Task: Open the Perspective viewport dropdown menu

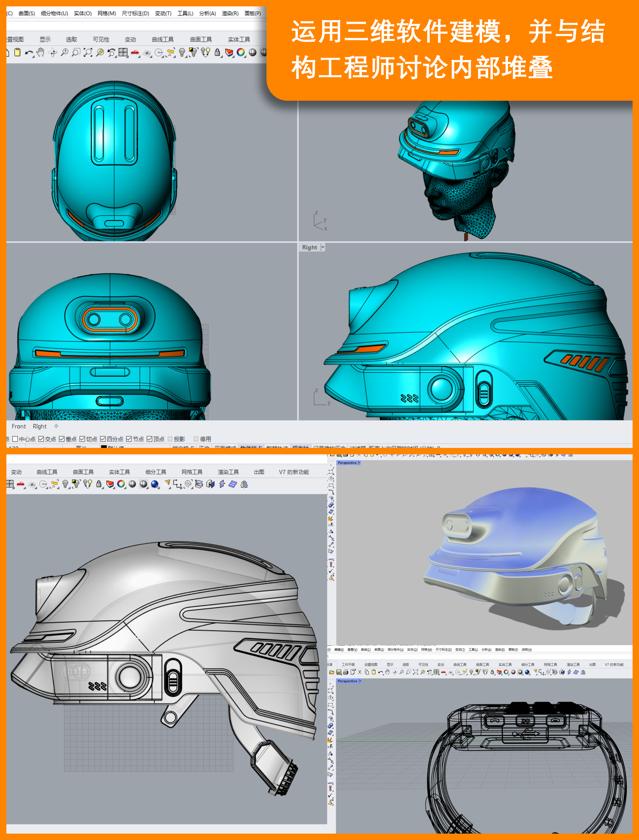Action: tap(359, 463)
